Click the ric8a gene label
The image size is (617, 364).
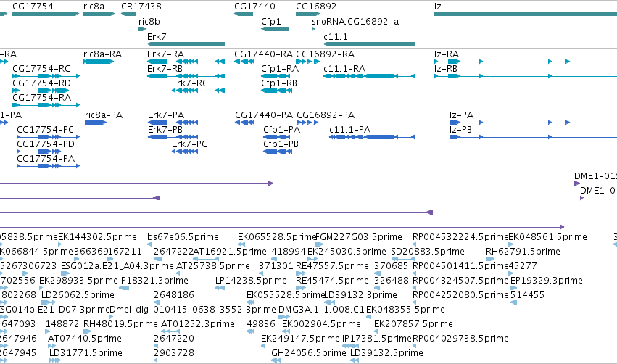coord(94,7)
